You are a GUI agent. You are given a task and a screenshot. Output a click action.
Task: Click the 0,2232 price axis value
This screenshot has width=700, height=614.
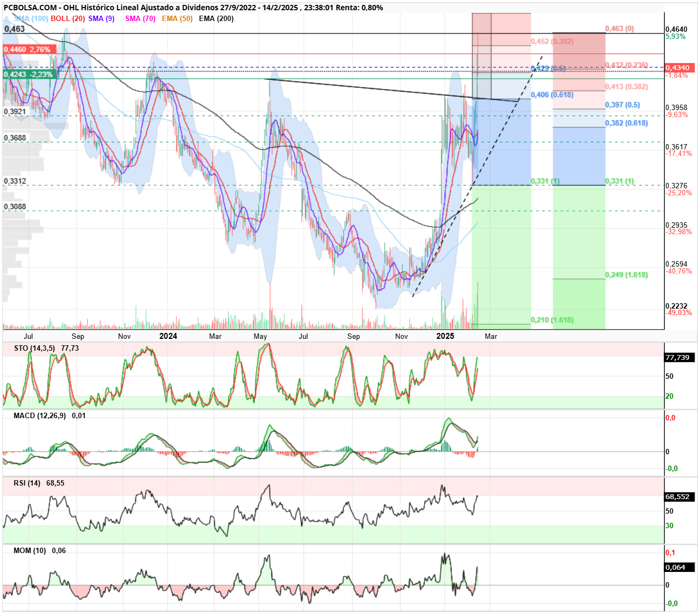point(676,306)
